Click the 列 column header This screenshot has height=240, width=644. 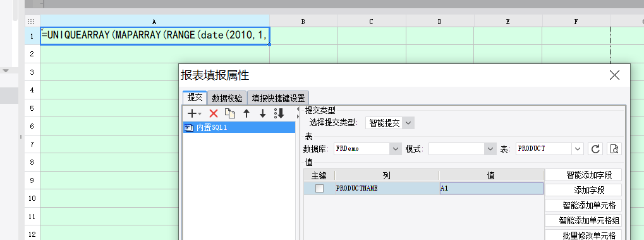pos(387,175)
